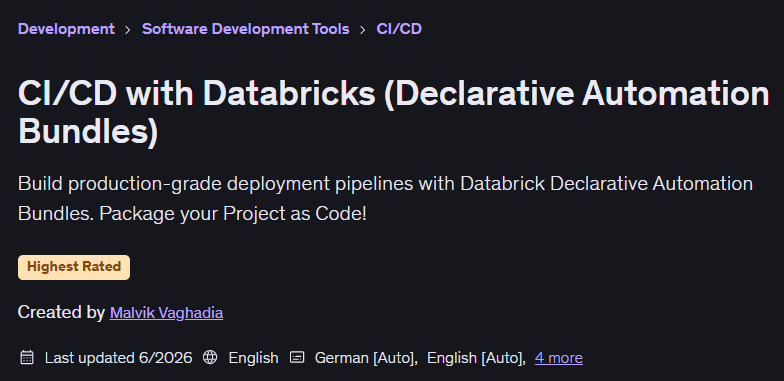Click the chevron before CI/CD breadcrumb
The width and height of the screenshot is (784, 381).
tap(362, 30)
